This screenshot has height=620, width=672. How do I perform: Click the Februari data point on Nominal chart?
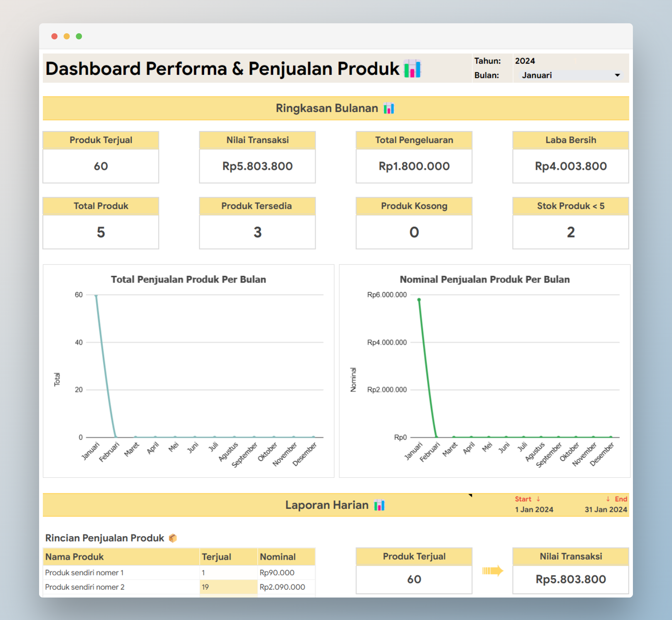[437, 437]
